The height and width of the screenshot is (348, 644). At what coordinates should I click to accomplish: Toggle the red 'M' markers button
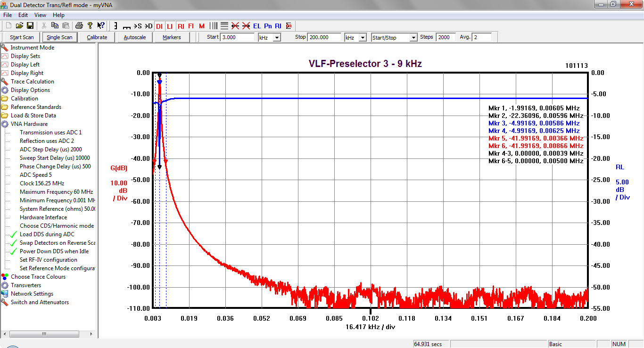202,26
